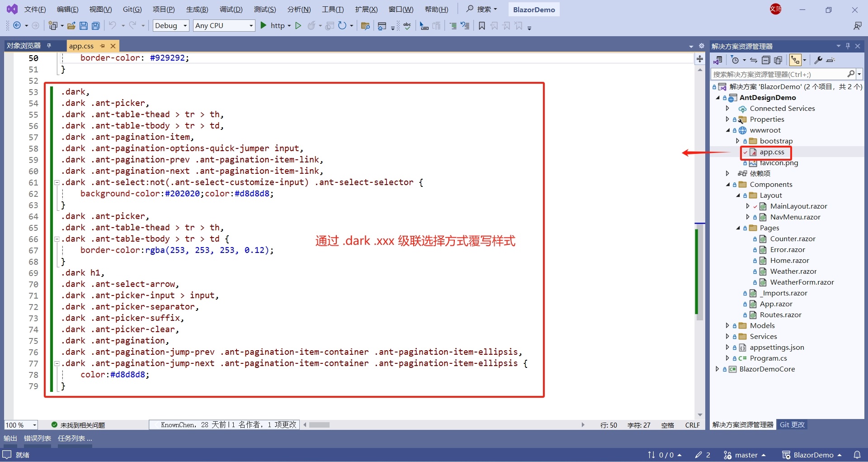Select MainLayout.razor in Solution Explorer
The width and height of the screenshot is (868, 462).
pyautogui.click(x=798, y=206)
